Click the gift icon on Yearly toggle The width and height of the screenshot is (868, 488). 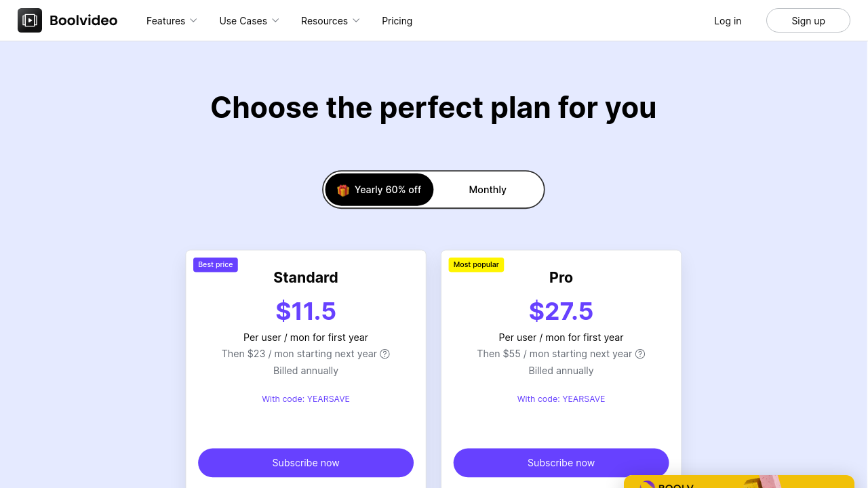coord(343,190)
